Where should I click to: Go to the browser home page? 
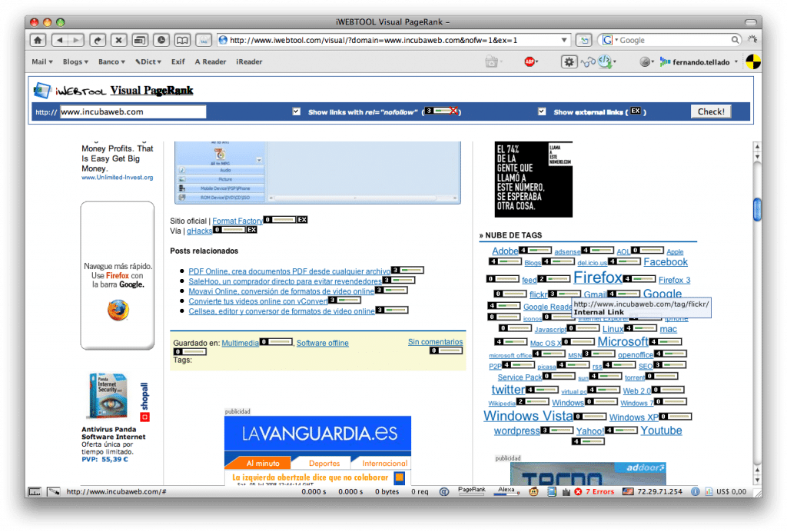click(38, 40)
